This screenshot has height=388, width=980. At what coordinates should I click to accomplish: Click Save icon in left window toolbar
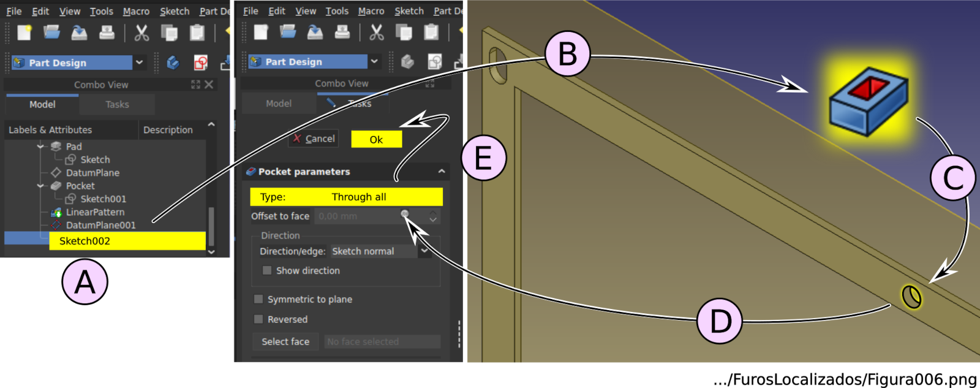(x=79, y=32)
